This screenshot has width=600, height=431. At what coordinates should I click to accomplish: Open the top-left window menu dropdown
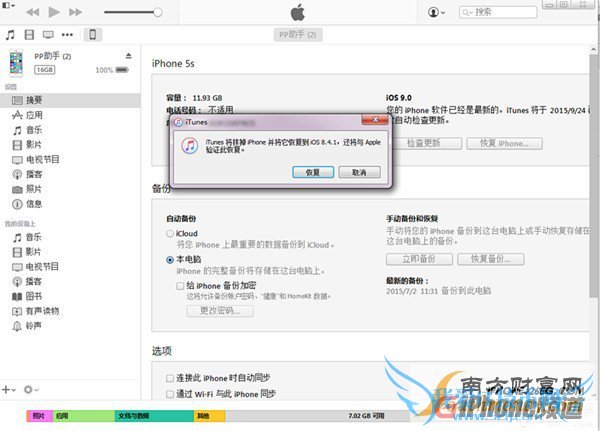pyautogui.click(x=8, y=5)
